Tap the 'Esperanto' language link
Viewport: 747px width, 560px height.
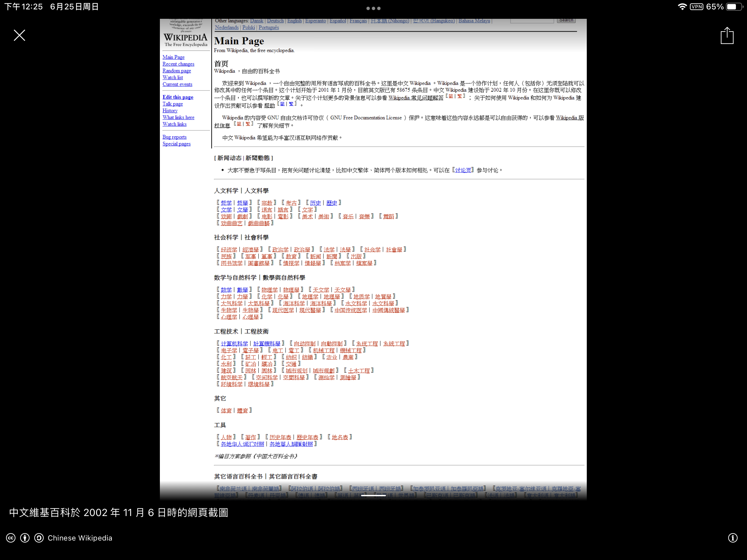click(315, 20)
